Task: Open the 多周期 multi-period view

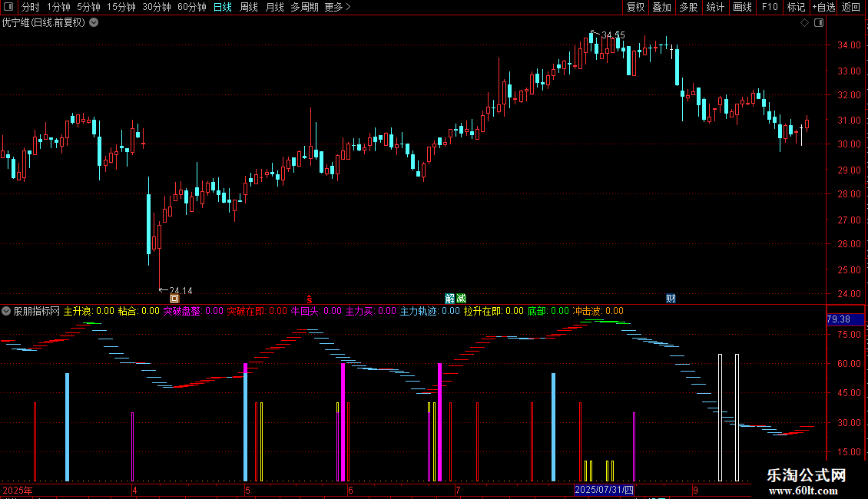Action: point(304,7)
